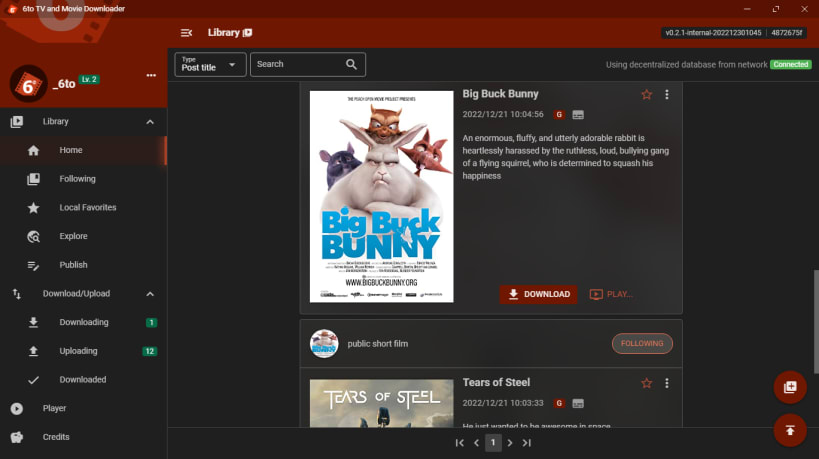Click the 2022/12/21 10:04:56 timestamp
This screenshot has width=819, height=459.
(x=503, y=114)
